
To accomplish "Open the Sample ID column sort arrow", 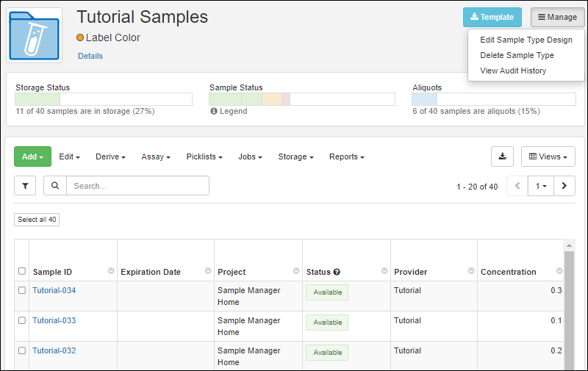I will (111, 271).
